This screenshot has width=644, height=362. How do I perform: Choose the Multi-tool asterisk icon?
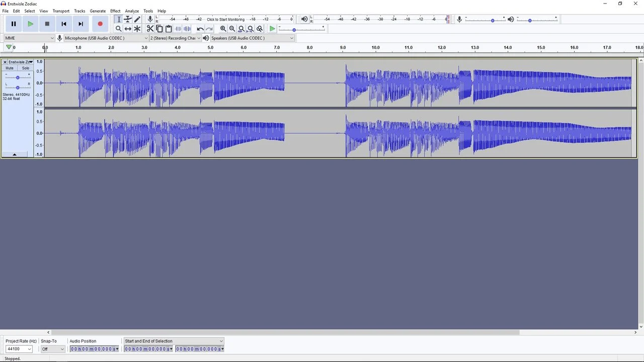137,29
